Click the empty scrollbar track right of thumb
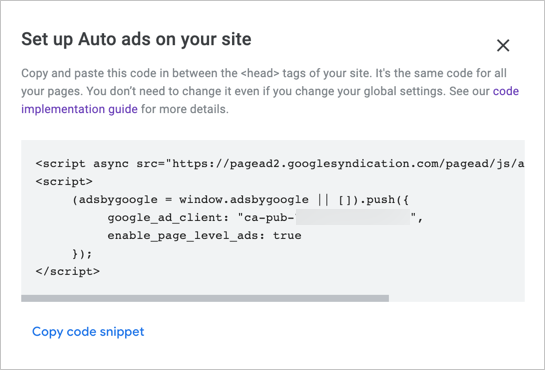 pos(457,298)
